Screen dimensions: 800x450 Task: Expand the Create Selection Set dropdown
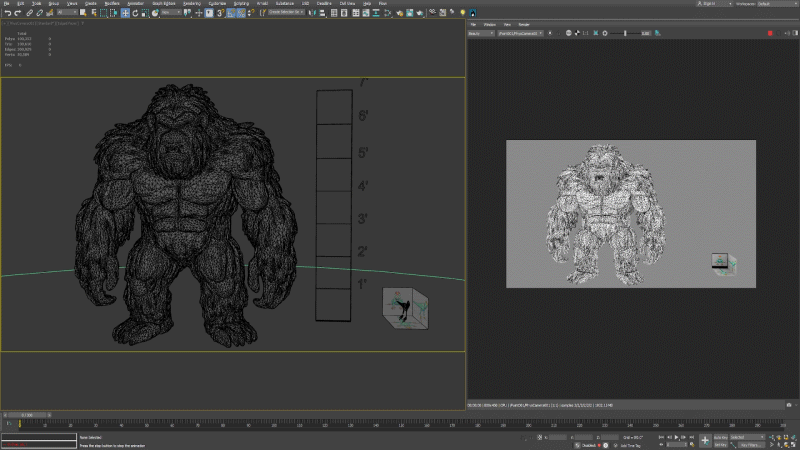[x=287, y=13]
